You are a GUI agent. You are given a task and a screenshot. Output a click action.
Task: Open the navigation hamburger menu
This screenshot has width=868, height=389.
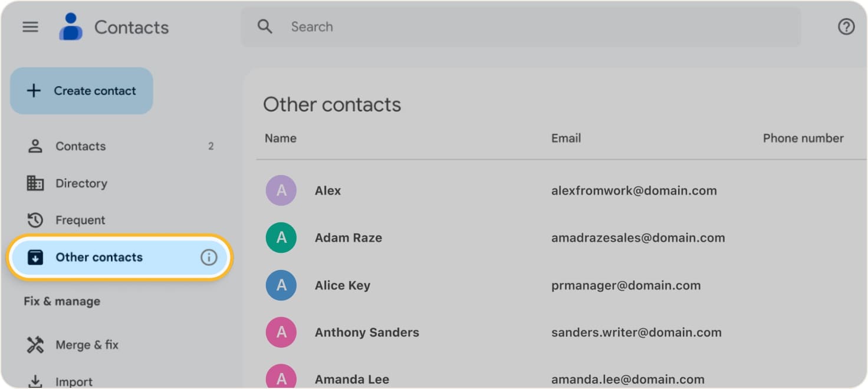tap(29, 27)
